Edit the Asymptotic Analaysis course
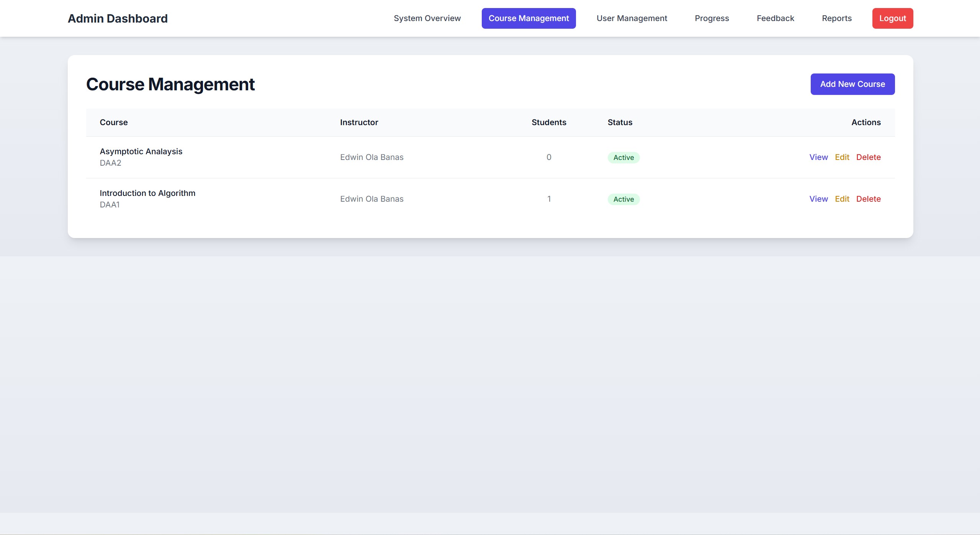Screen dimensions: 980x535 [842, 157]
